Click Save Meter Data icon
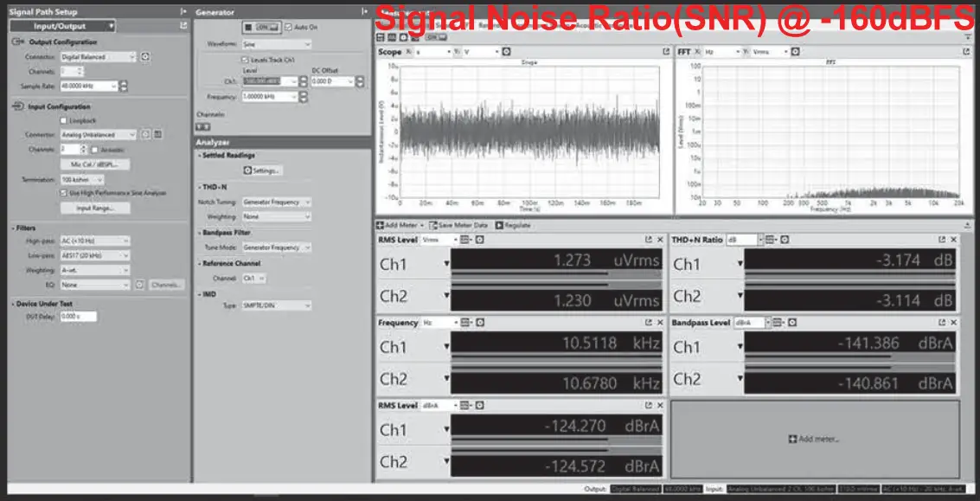The height and width of the screenshot is (501, 980). (432, 225)
